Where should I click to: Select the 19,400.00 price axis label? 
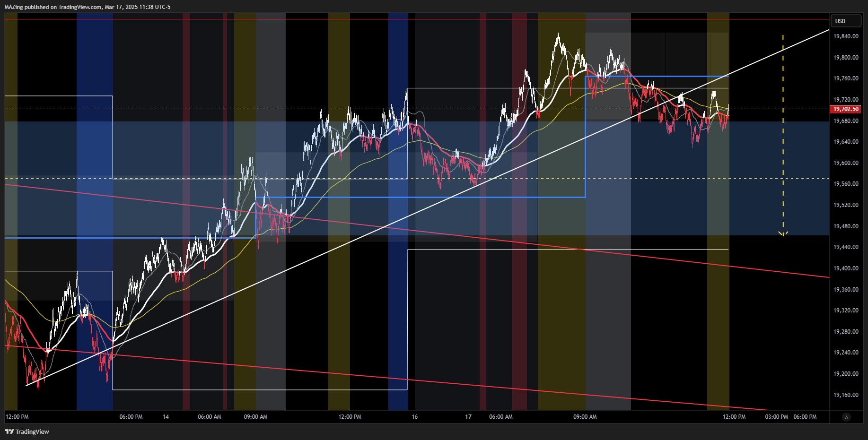click(x=846, y=268)
